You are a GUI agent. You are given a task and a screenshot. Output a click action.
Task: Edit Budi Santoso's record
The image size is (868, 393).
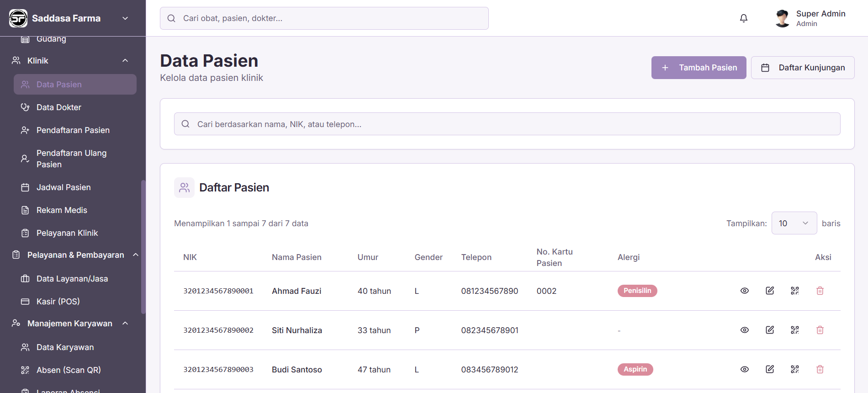(770, 369)
